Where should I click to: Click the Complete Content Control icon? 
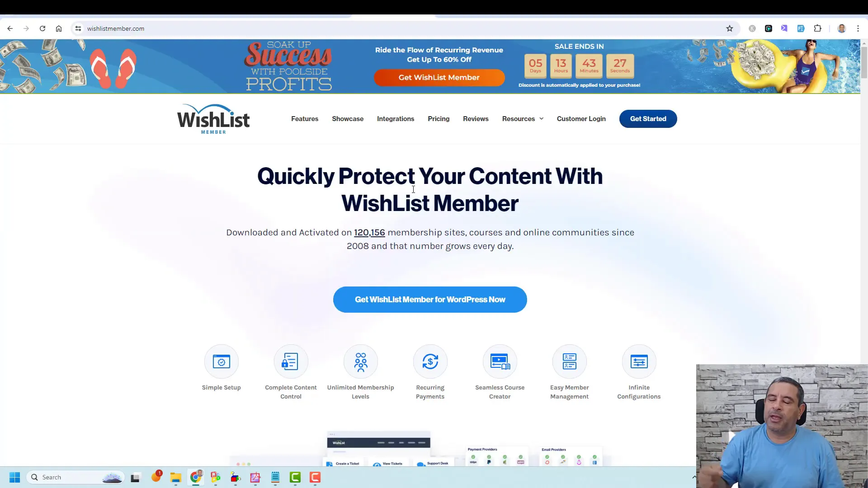pyautogui.click(x=291, y=361)
